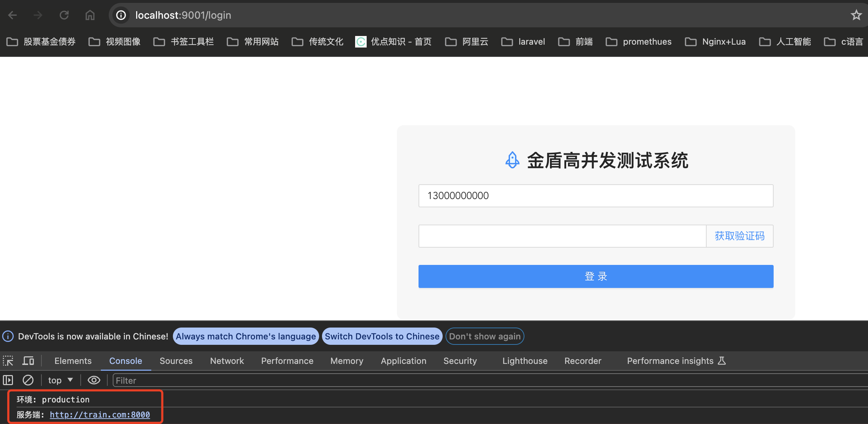Activate the inspect element selector icon
This screenshot has height=424, width=868.
click(x=8, y=361)
